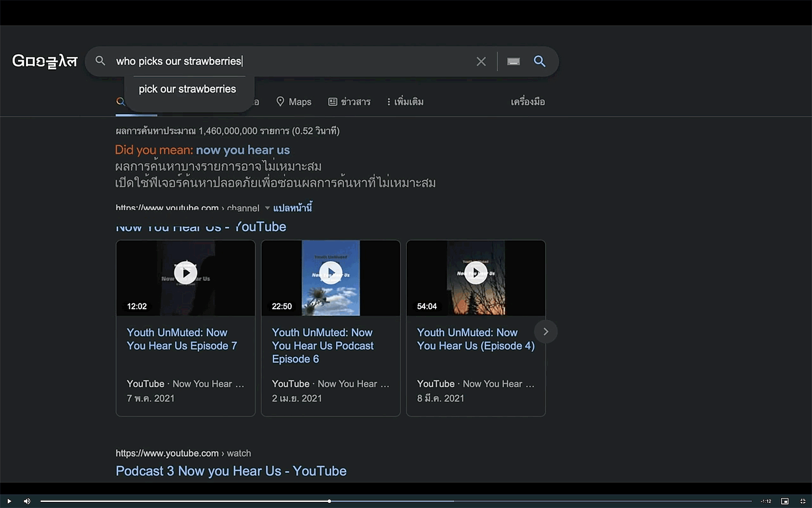
Task: Click the Google search icon
Action: [x=538, y=61]
